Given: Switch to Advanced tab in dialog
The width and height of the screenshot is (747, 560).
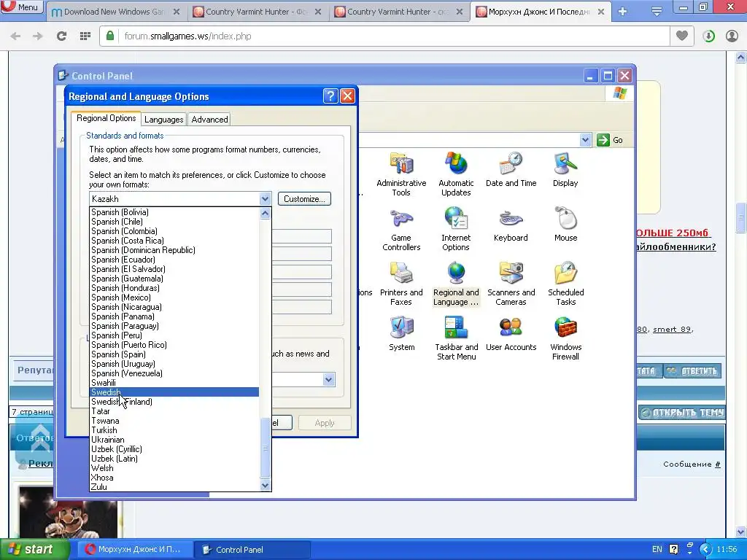Looking at the screenshot, I should pyautogui.click(x=209, y=120).
